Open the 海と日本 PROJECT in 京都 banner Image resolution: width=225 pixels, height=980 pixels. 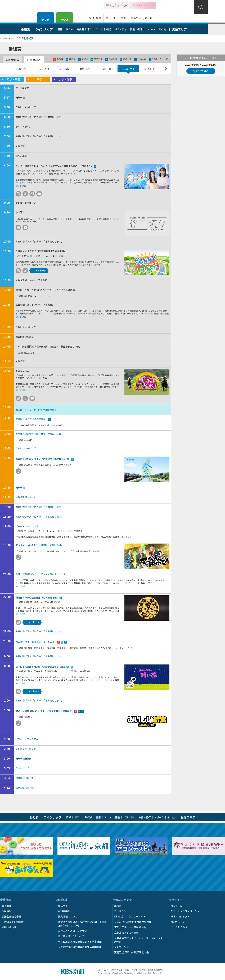84,846
